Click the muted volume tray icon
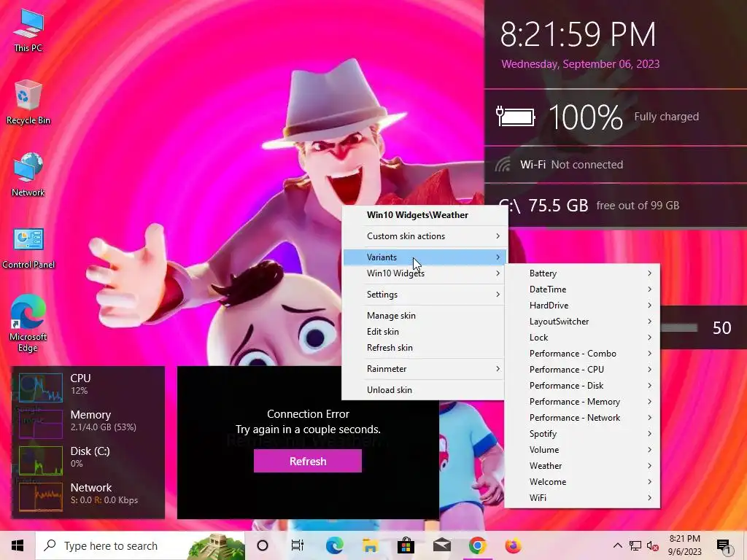Screen dimensions: 747x560 pyautogui.click(x=653, y=545)
